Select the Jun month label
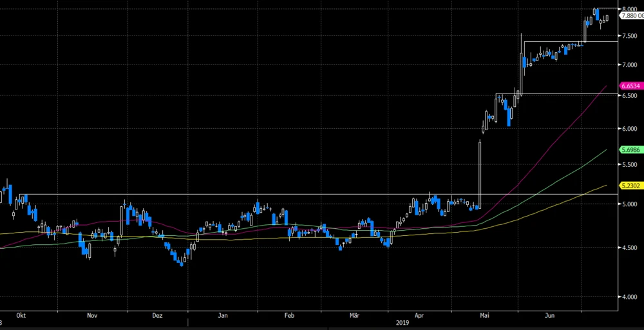644x330 pixels. (x=551, y=316)
